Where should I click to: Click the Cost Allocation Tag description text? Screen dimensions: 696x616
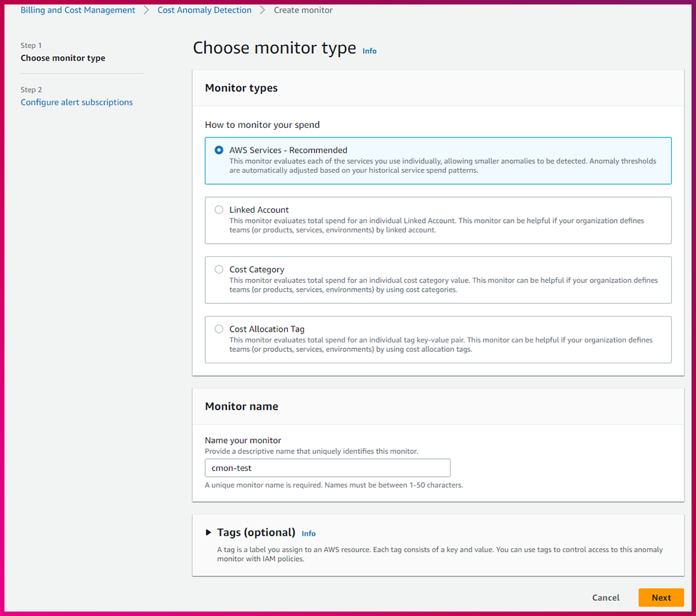click(x=440, y=344)
